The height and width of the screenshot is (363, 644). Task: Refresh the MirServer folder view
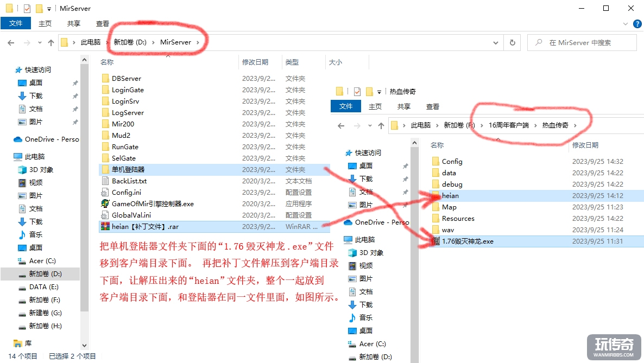point(512,42)
